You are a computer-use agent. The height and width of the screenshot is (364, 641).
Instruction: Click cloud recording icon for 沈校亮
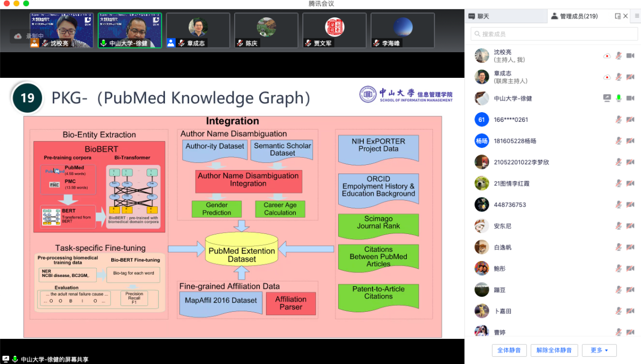click(607, 56)
